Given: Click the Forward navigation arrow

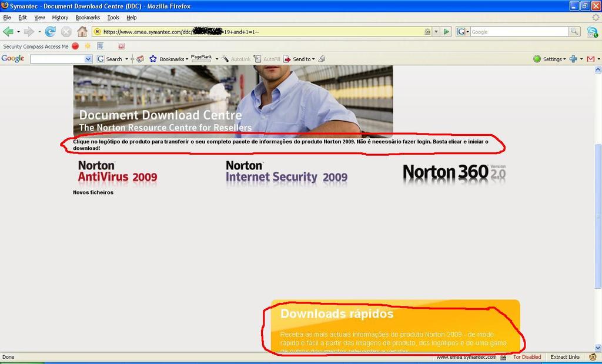Looking at the screenshot, I should 29,32.
